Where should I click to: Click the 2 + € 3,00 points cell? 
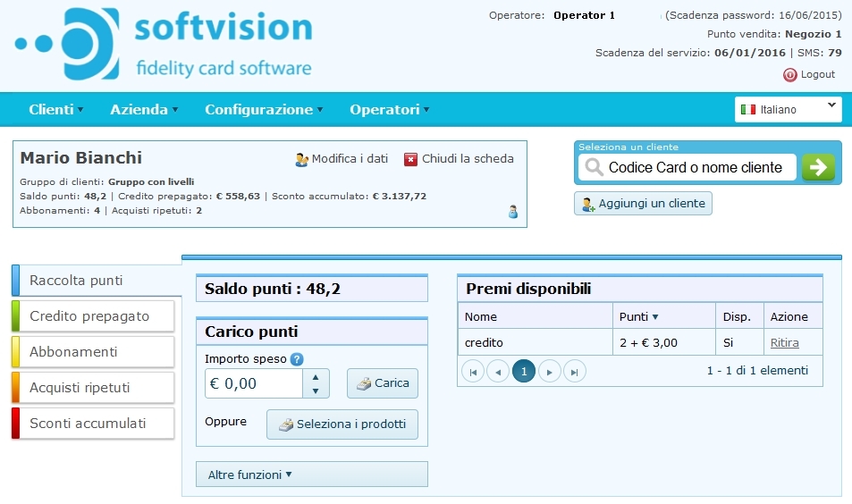(664, 342)
